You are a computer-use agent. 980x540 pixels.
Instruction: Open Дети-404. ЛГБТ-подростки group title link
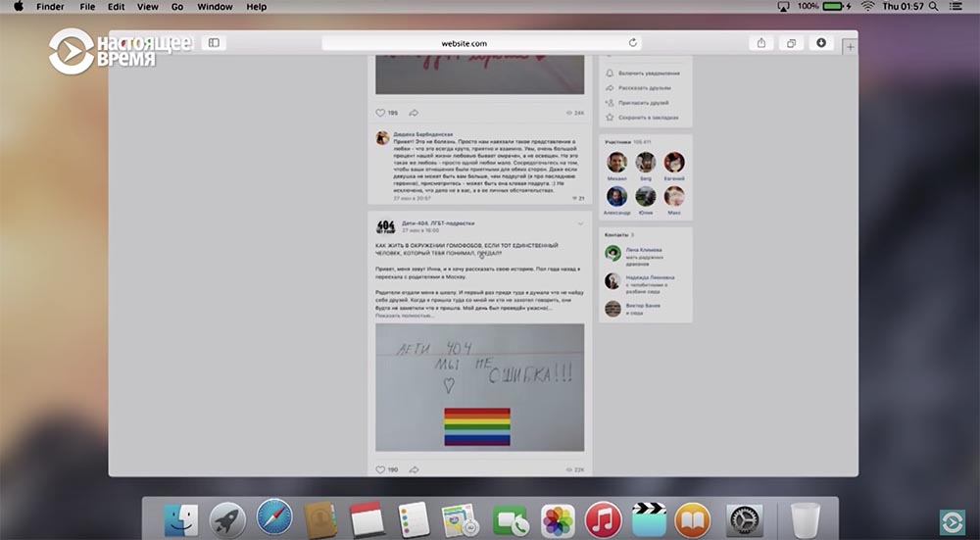pyautogui.click(x=438, y=223)
